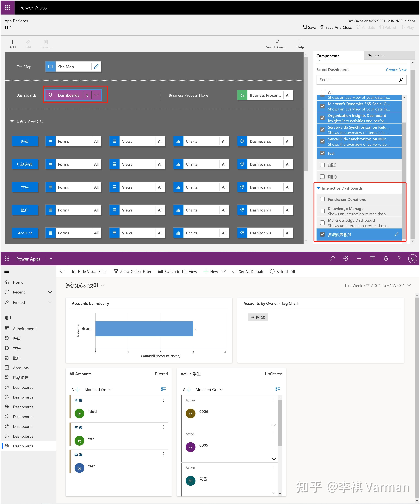Image resolution: width=420 pixels, height=504 pixels.
Task: Check the Fundraiser Donations checkbox
Action: click(322, 199)
